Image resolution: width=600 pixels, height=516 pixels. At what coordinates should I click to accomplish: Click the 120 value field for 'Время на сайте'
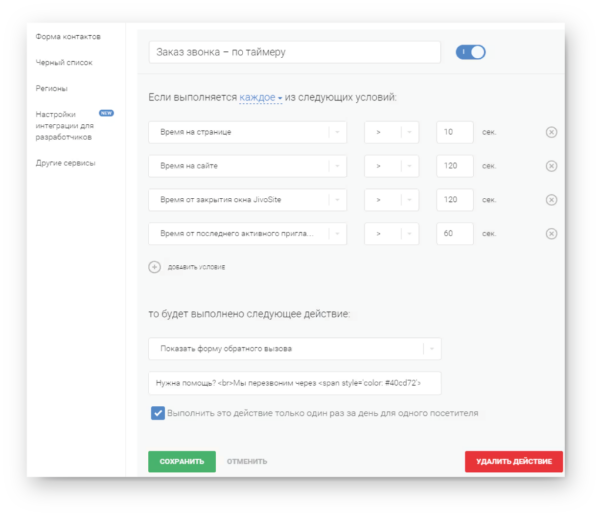(455, 166)
